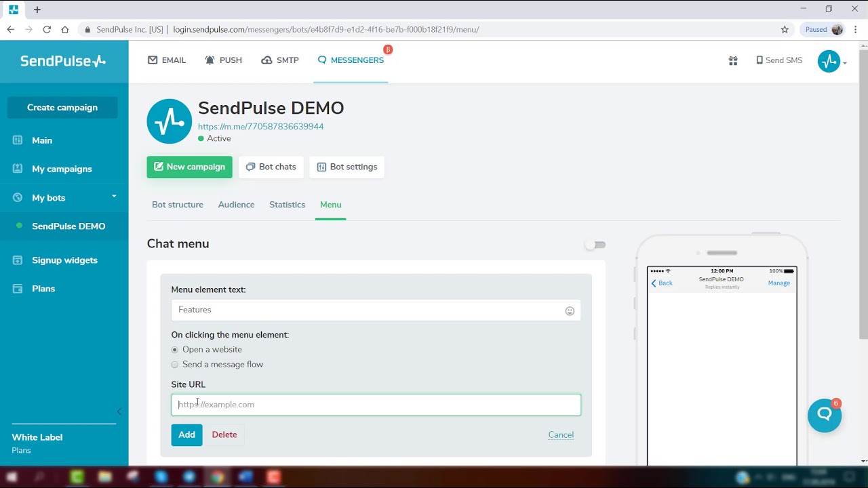
Task: Open My campaigns in the sidebar
Action: [x=62, y=169]
